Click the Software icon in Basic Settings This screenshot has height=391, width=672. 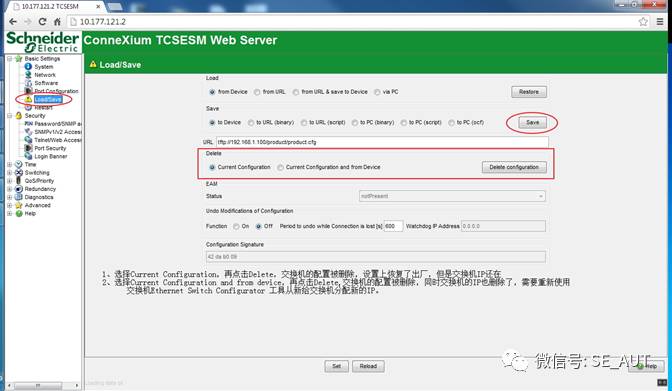click(x=28, y=83)
